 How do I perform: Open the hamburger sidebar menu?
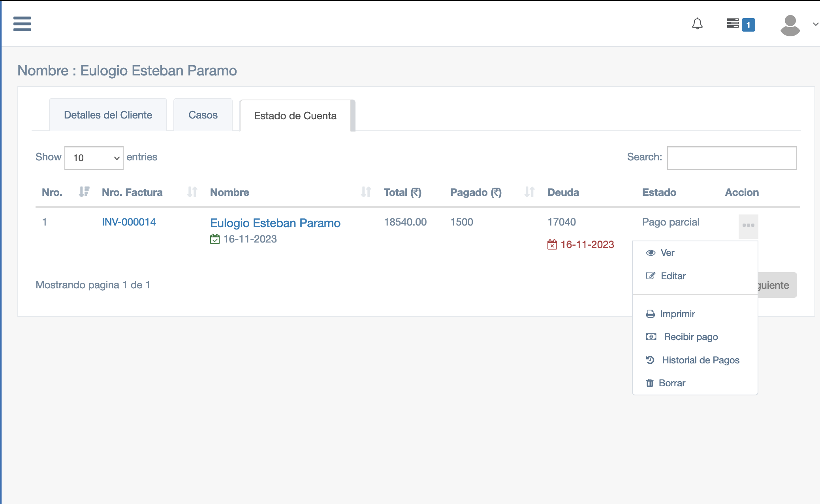(22, 24)
